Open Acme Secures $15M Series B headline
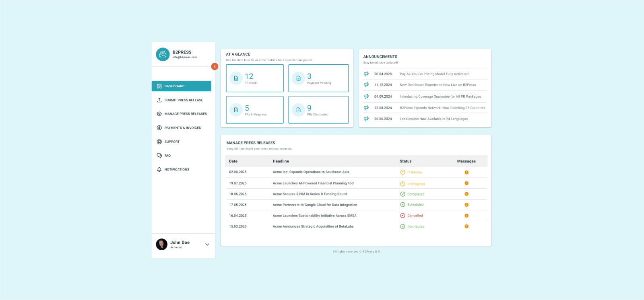This screenshot has height=300, width=644. [x=310, y=194]
